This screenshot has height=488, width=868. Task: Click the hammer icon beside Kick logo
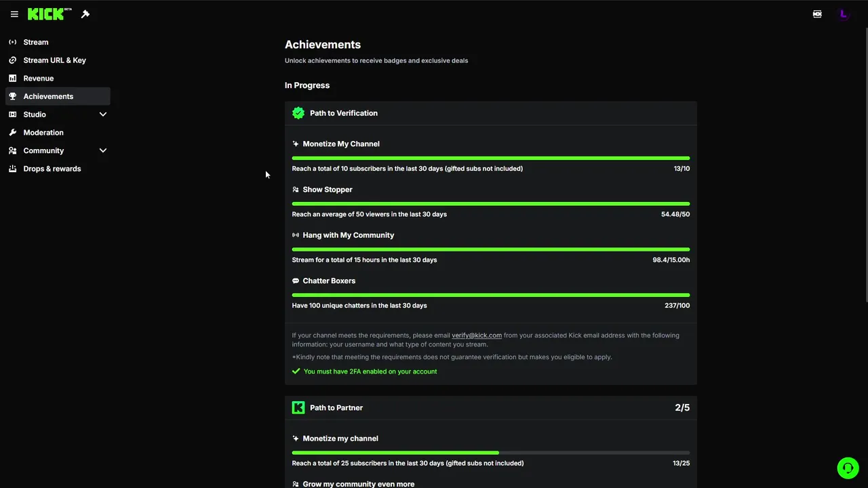85,14
